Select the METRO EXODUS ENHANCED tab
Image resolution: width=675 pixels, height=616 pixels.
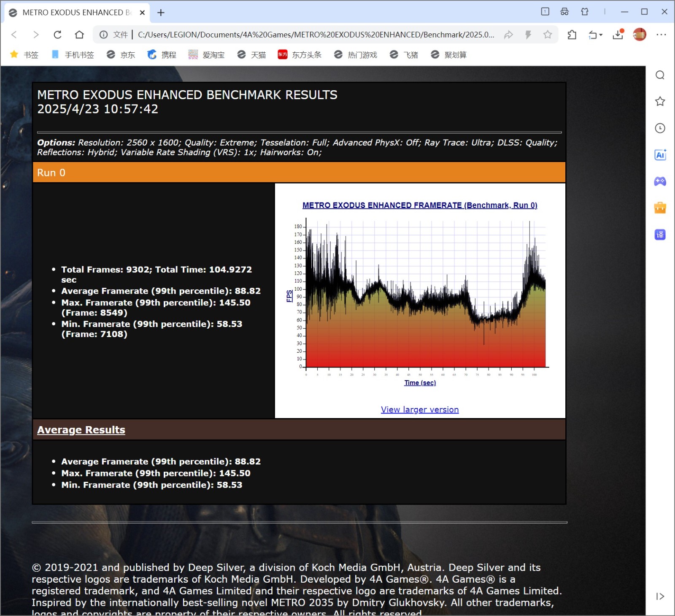tap(76, 13)
